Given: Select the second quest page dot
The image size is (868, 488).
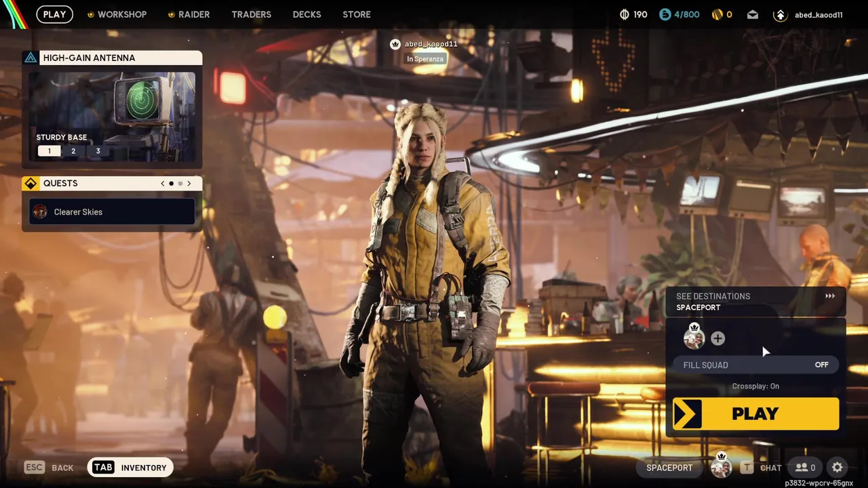Looking at the screenshot, I should coord(180,184).
